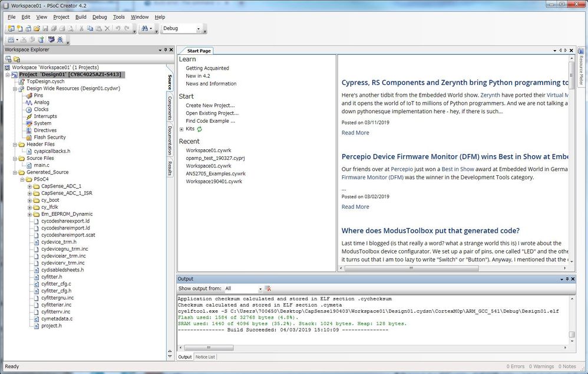Click the Workspace Explorer pin icon

pos(166,50)
